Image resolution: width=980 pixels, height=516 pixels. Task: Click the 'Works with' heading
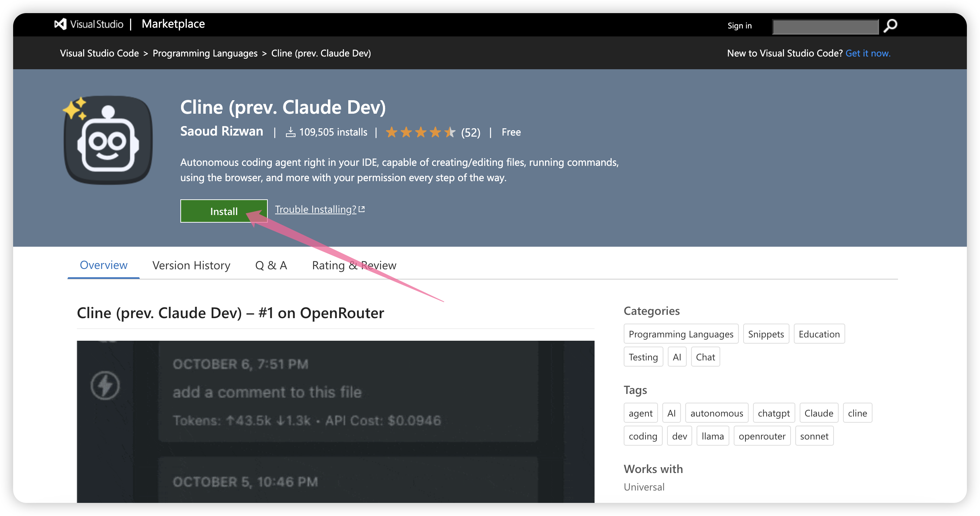point(653,469)
